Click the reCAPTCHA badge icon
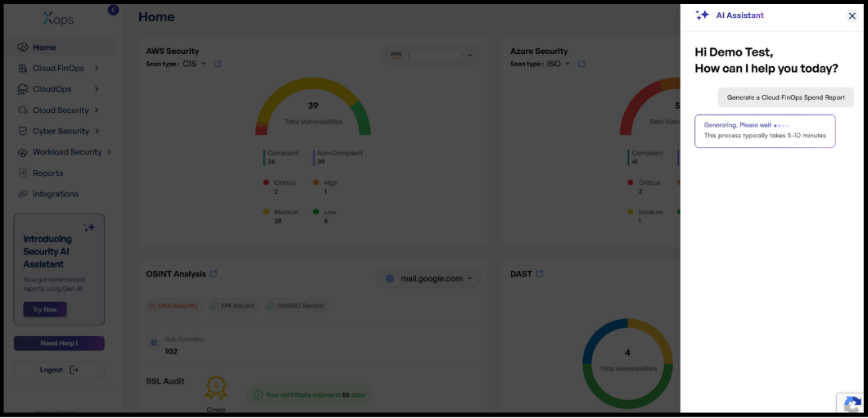The width and height of the screenshot is (868, 418). coord(852,404)
